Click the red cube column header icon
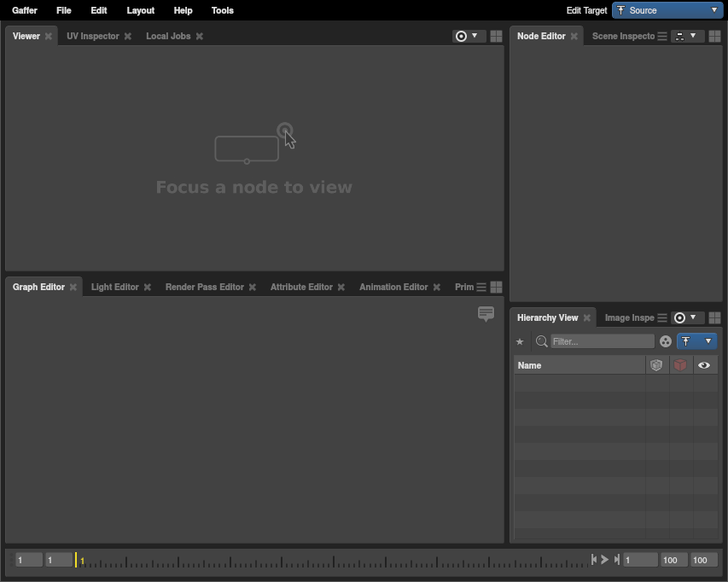 point(680,365)
